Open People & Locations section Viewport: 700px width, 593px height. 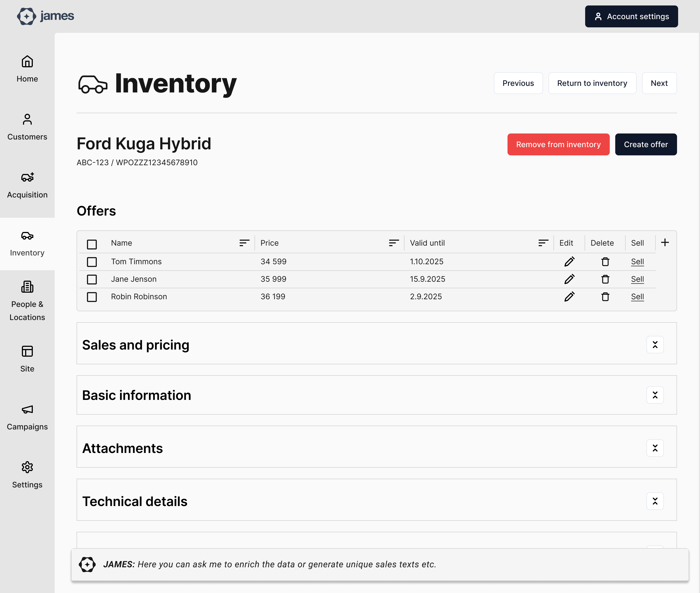pyautogui.click(x=27, y=301)
